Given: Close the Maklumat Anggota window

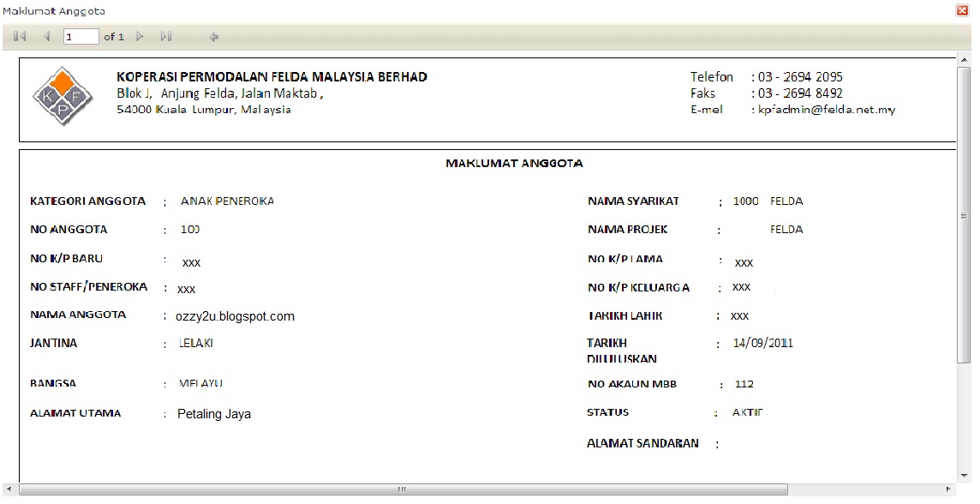Looking at the screenshot, I should pos(961,10).
